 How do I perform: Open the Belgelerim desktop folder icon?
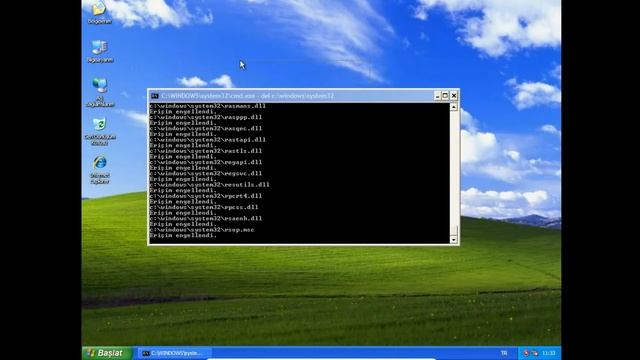pos(99,12)
